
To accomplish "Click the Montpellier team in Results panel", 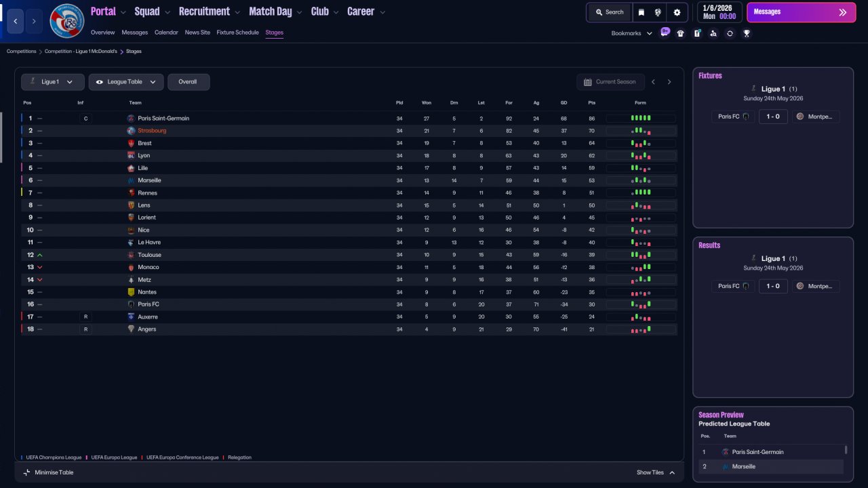I will [816, 286].
